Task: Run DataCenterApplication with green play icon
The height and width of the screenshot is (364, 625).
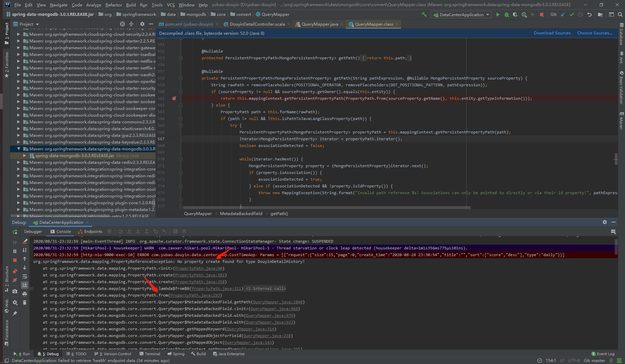Action: pos(498,14)
